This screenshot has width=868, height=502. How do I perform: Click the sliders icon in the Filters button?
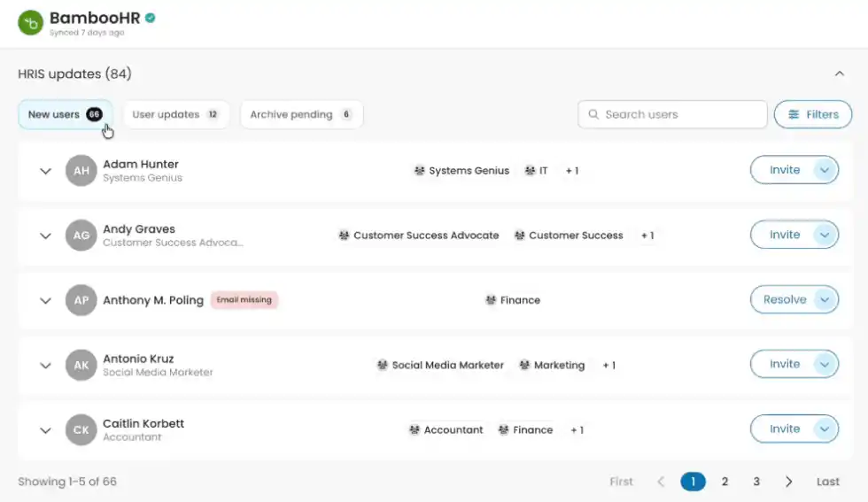[x=794, y=114]
